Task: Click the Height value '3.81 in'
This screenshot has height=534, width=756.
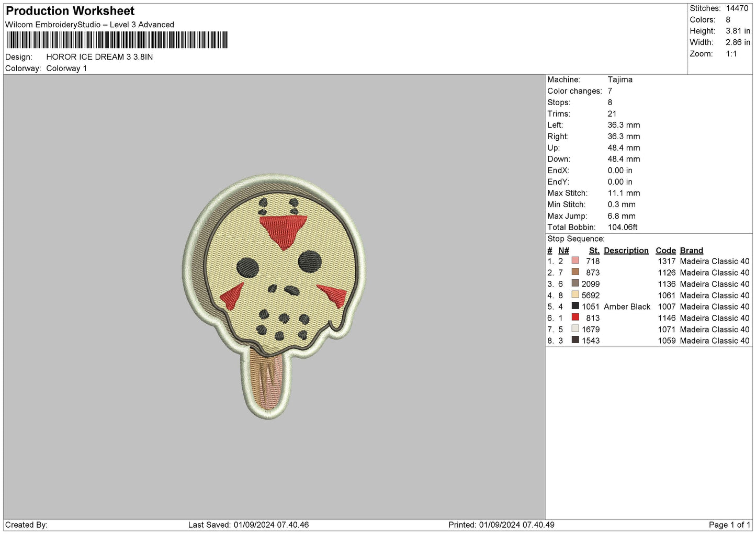Action: tap(738, 31)
